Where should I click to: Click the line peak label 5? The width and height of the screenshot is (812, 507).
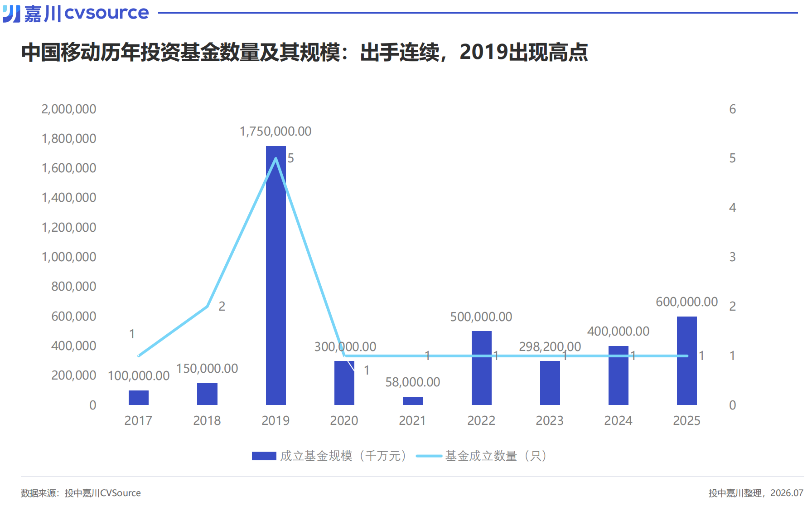coord(291,158)
